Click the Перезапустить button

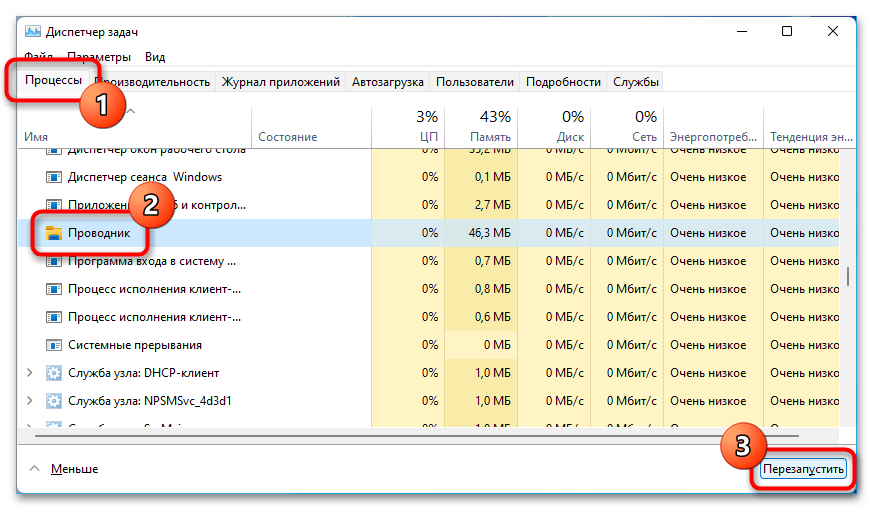coord(803,469)
